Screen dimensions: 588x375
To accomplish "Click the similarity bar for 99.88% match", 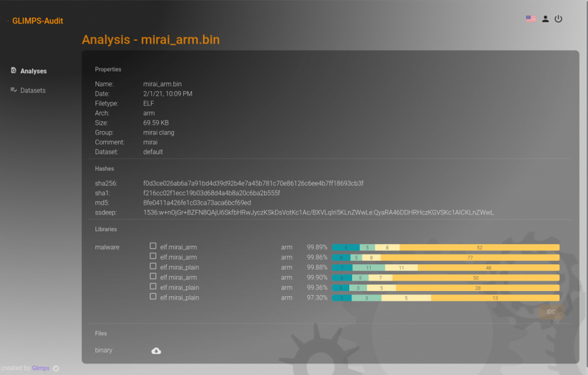I will pos(445,268).
